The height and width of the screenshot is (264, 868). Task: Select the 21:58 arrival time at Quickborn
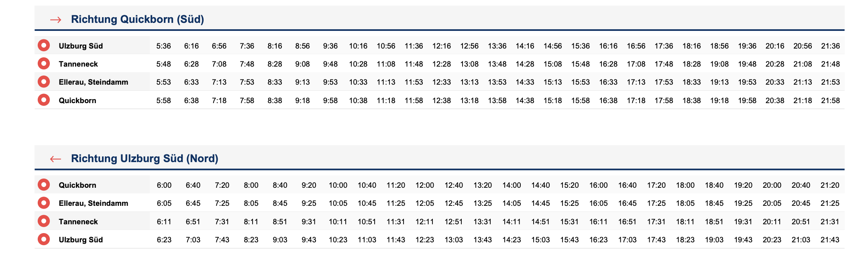(830, 101)
